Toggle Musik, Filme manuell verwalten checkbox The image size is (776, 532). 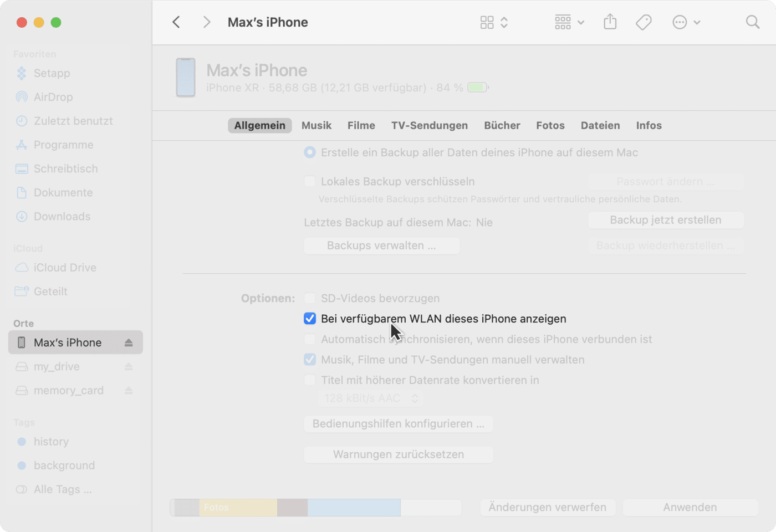pos(310,360)
